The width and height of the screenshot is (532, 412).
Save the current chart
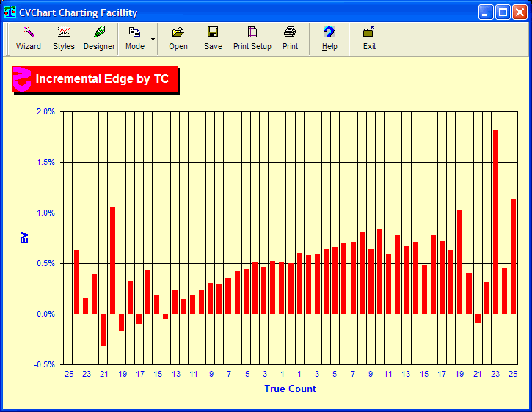point(213,38)
